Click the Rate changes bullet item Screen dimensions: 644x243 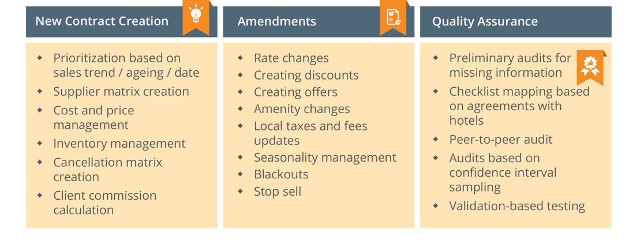pyautogui.click(x=291, y=58)
